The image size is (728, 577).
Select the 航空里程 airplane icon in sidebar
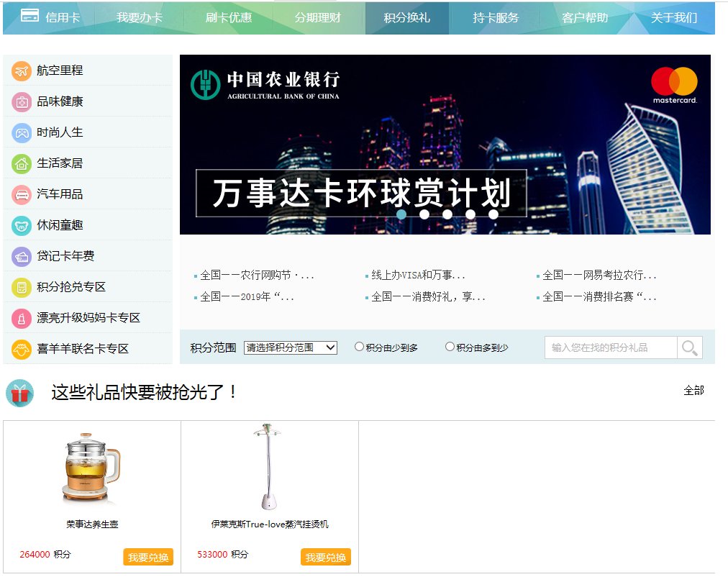coord(19,70)
